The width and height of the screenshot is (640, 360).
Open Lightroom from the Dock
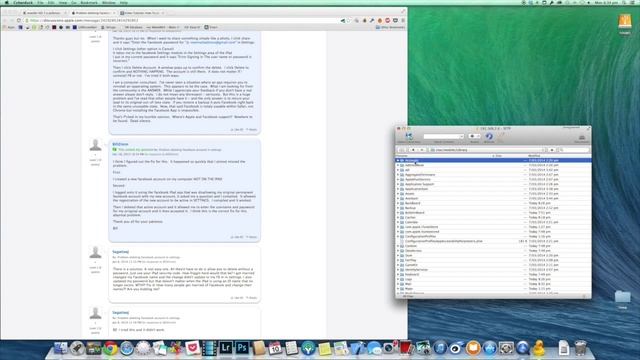[226, 348]
